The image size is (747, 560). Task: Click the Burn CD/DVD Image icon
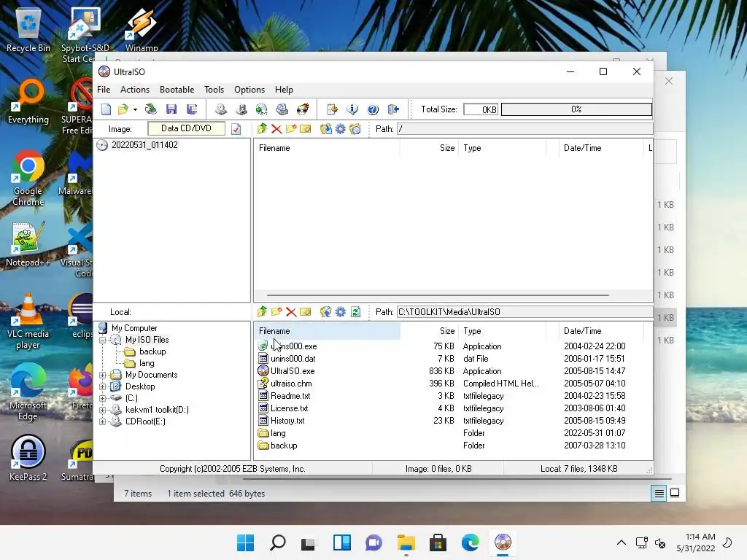click(x=303, y=109)
